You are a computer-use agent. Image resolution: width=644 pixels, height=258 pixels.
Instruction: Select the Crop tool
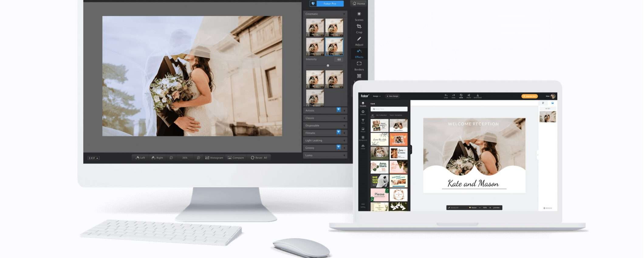tap(359, 29)
